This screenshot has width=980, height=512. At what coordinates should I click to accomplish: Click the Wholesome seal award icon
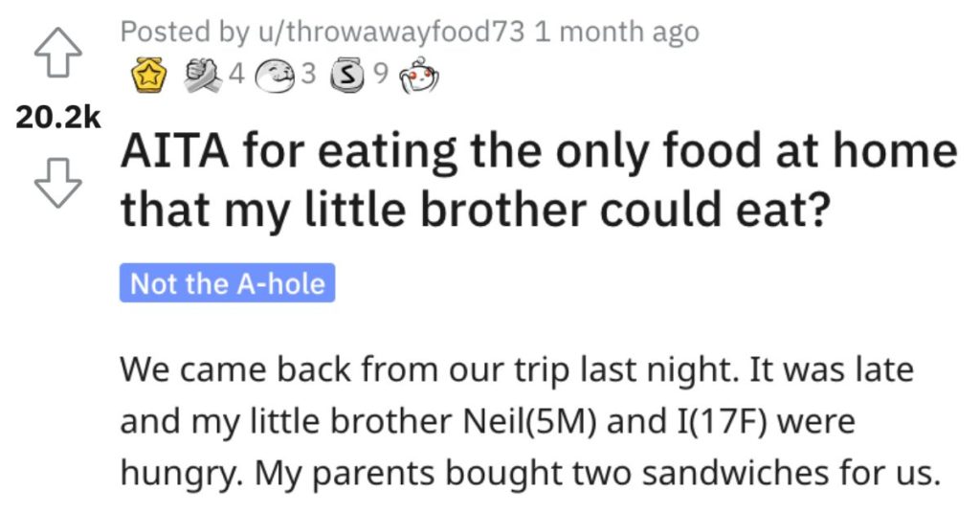277,76
